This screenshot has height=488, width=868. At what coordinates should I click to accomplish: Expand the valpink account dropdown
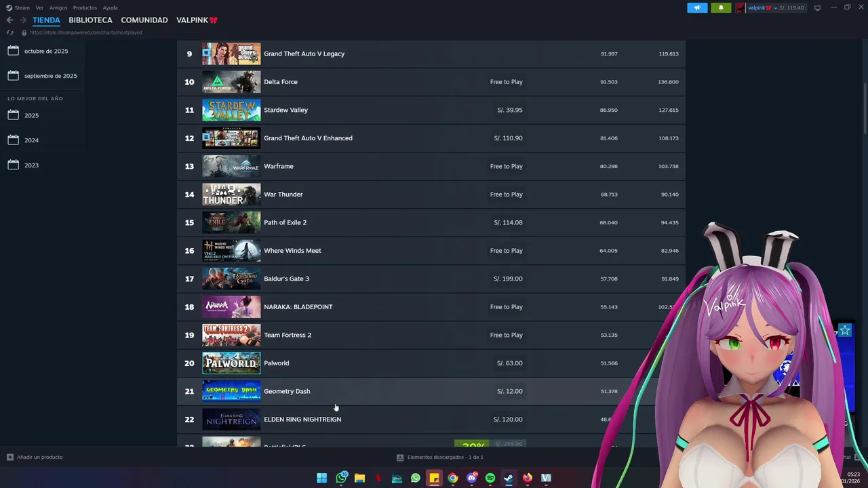[775, 8]
